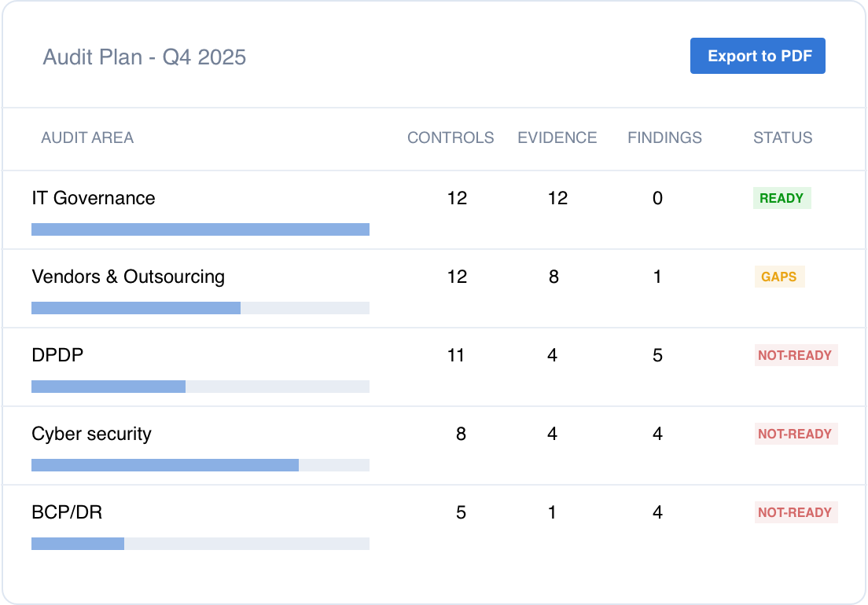Sort by the Audit Area column header
868x605 pixels.
(x=87, y=137)
